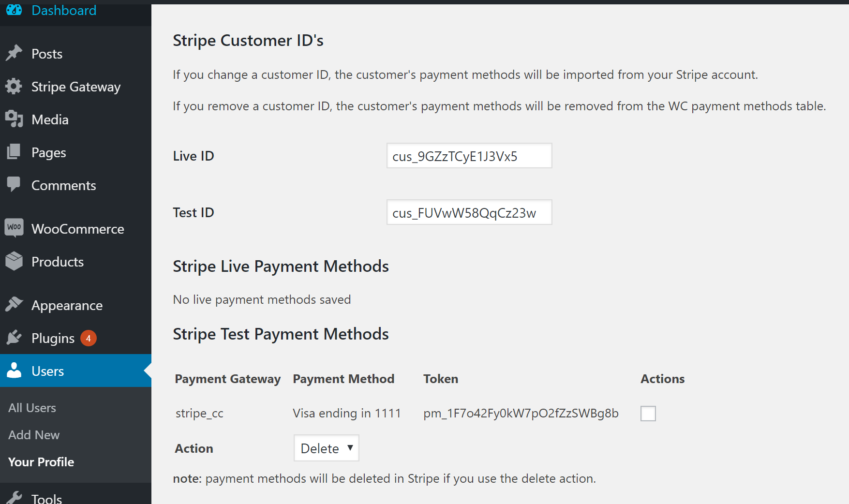Click the Plugins update count badge
The image size is (849, 504).
(x=89, y=338)
